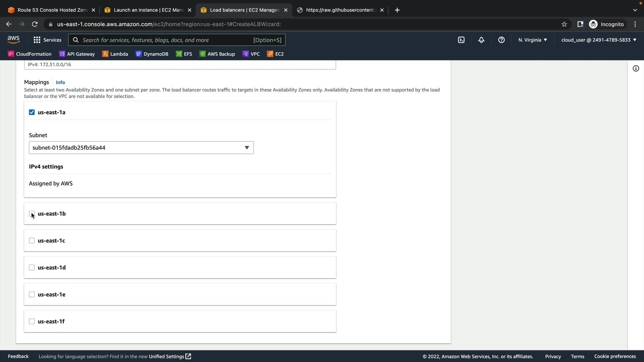The image size is (644, 362).
Task: Tick the us-east-1f zone checkbox
Action: [32, 321]
